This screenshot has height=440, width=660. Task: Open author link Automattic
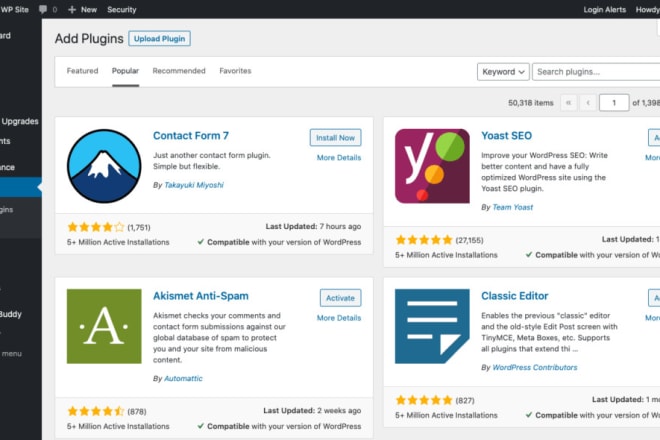point(183,379)
